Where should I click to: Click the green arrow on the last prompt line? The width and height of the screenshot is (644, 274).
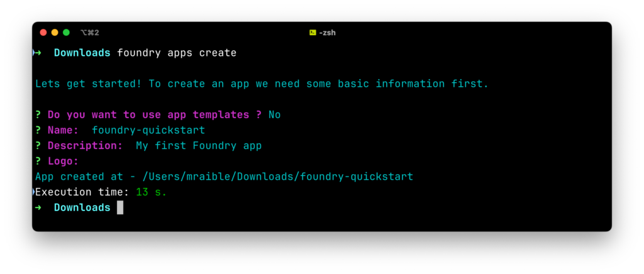tap(38, 207)
